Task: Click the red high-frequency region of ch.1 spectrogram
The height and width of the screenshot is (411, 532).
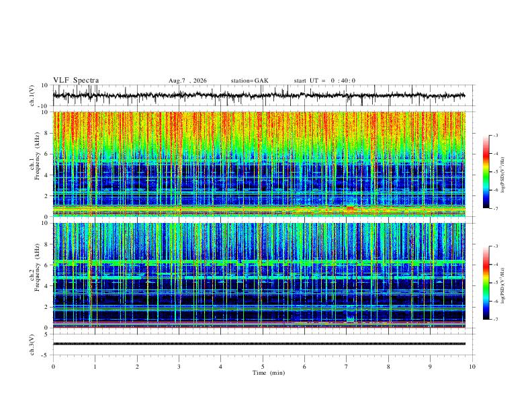Action: [x=259, y=130]
